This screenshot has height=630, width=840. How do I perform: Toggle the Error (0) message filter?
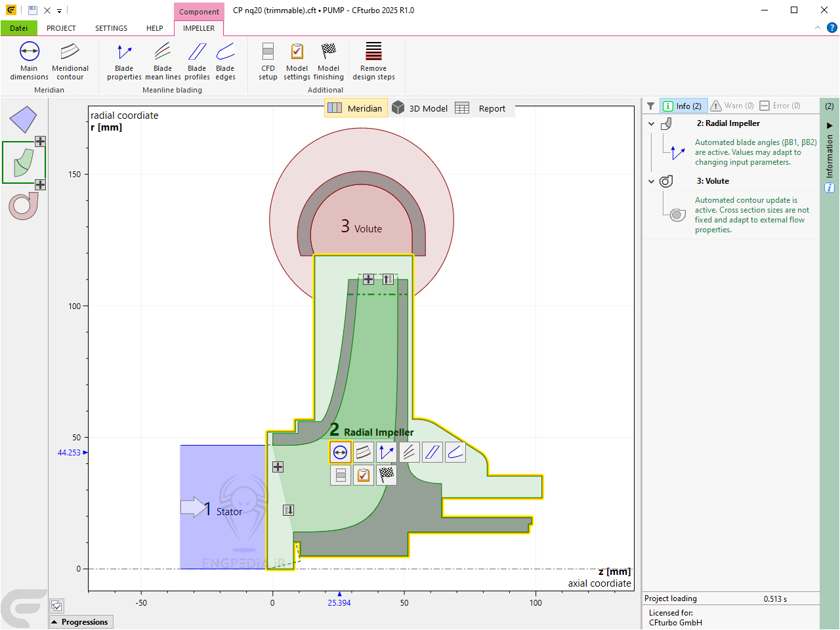click(x=780, y=106)
